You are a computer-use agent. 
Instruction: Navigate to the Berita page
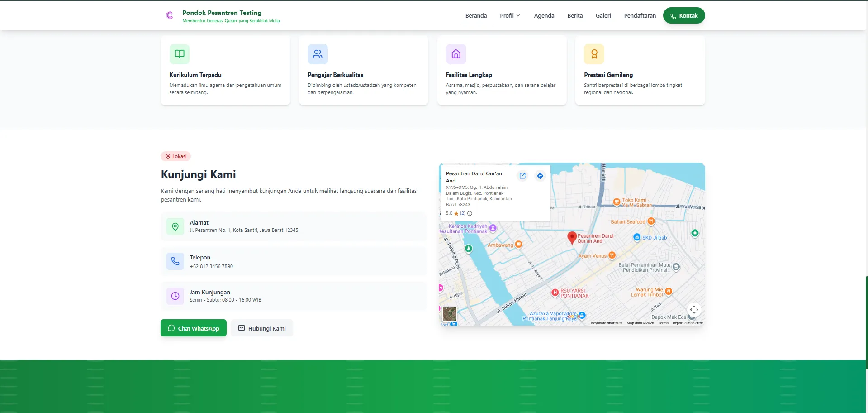point(575,16)
